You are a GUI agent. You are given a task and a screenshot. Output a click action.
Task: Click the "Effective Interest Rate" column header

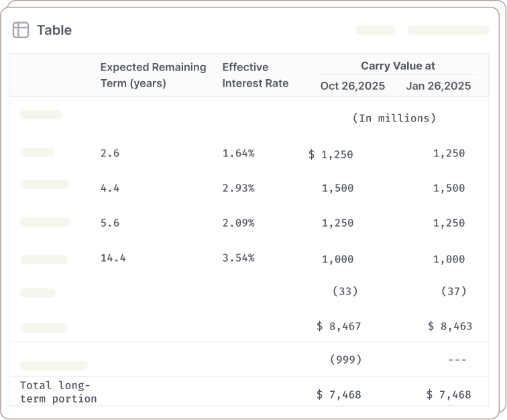255,75
